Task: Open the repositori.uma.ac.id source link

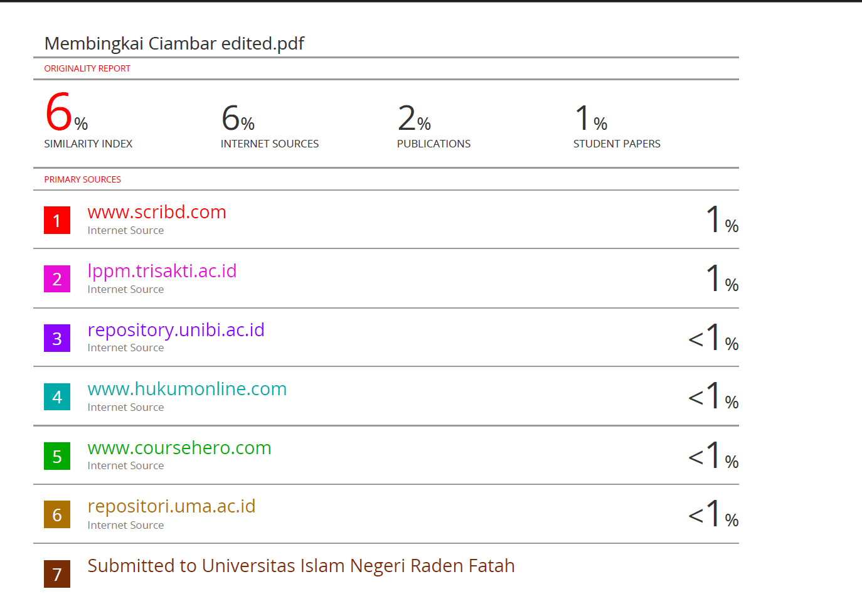Action: [171, 506]
